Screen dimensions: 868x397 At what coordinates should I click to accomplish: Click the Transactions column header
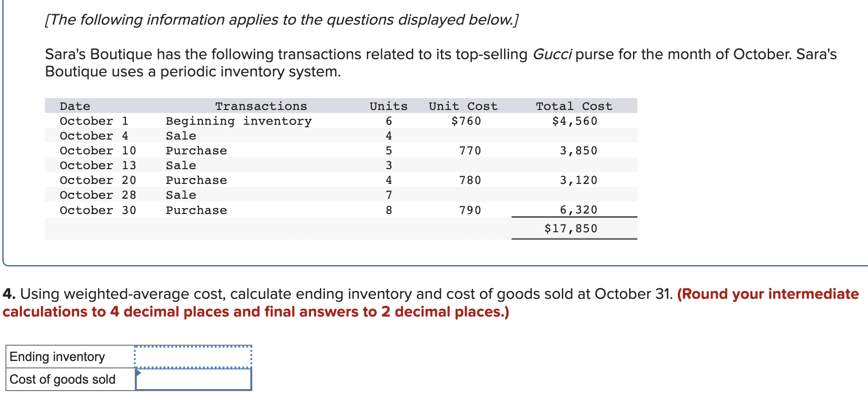(x=261, y=106)
